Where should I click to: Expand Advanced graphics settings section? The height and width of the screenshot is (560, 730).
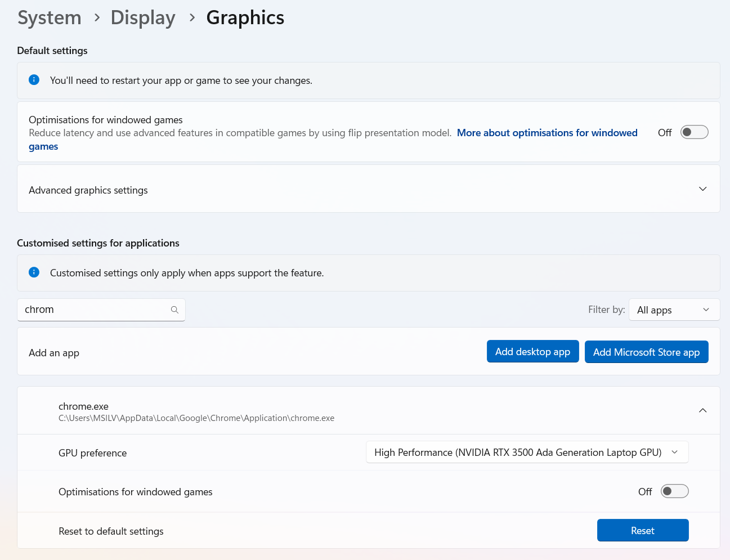(702, 189)
